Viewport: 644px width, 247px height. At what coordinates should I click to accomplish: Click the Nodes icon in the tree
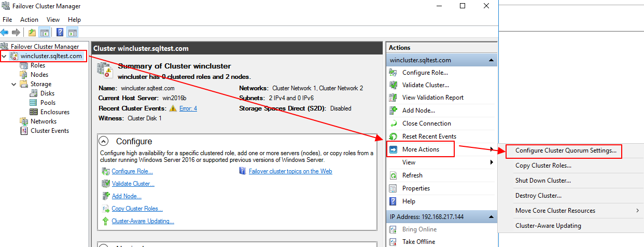pyautogui.click(x=24, y=75)
